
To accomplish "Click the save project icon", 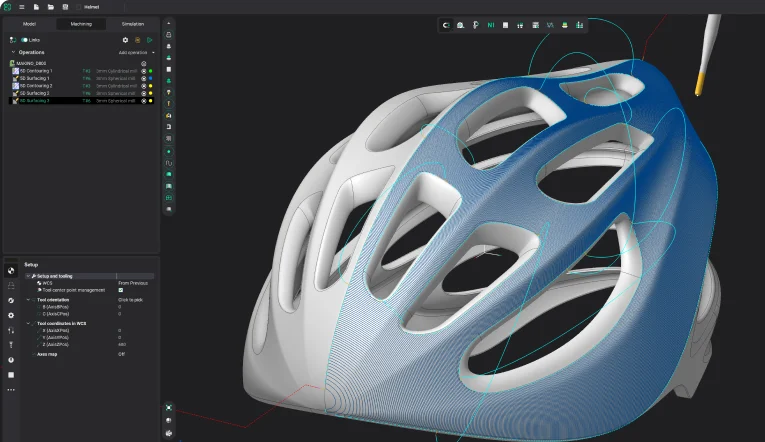I will coord(64,7).
